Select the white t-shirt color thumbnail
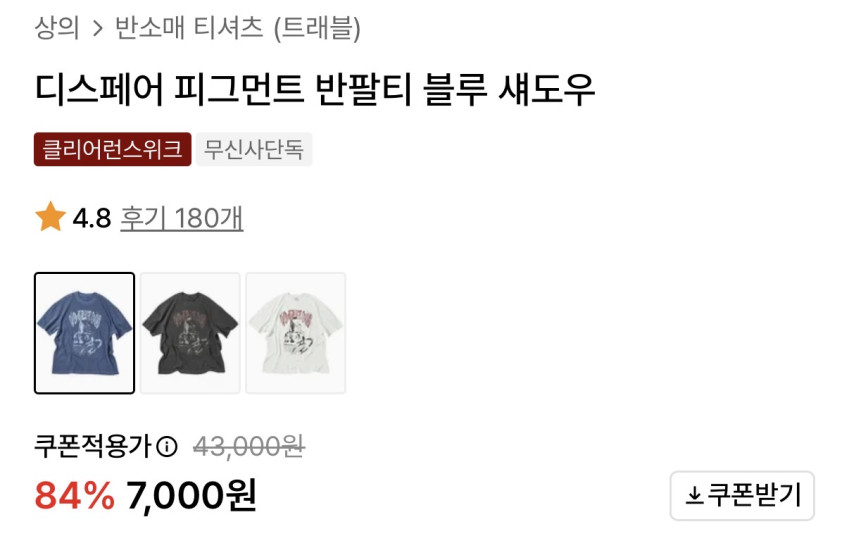 point(296,333)
